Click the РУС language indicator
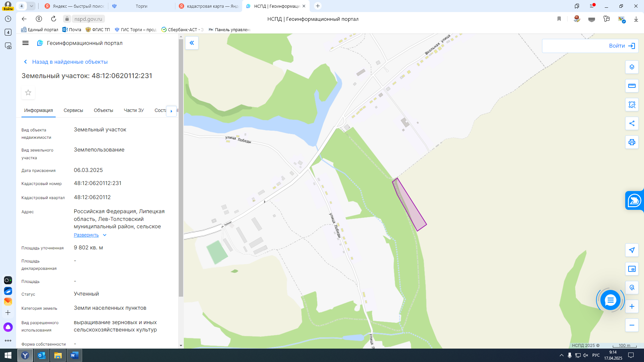The image size is (644, 362). (596, 355)
